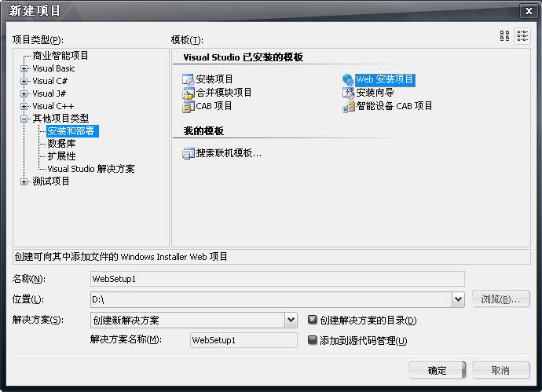Toggle 创建解决方案的目录 checkbox
The image size is (542, 392).
(312, 320)
